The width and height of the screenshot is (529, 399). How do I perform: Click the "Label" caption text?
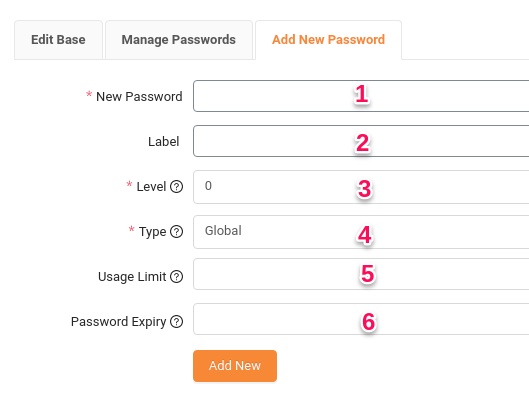163,141
